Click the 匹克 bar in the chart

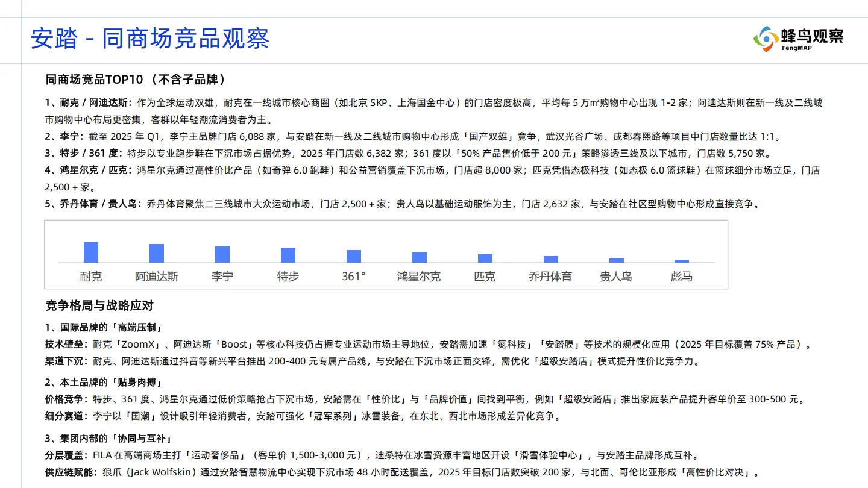[485, 258]
